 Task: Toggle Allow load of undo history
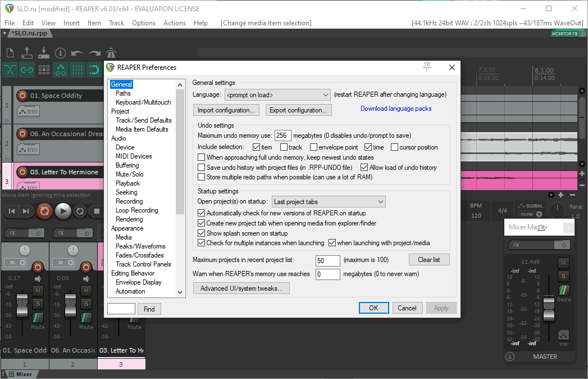[364, 167]
